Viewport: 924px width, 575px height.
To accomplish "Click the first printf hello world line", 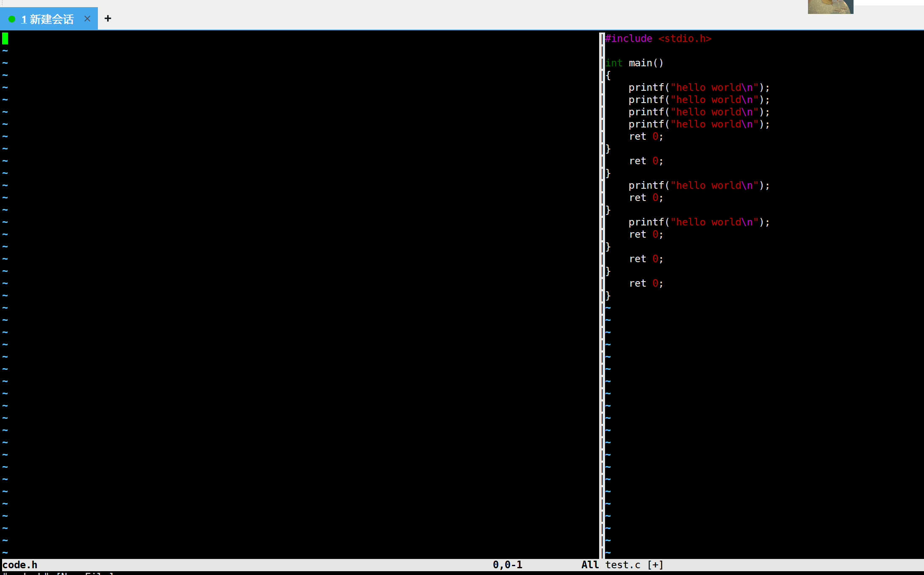I will (x=699, y=87).
